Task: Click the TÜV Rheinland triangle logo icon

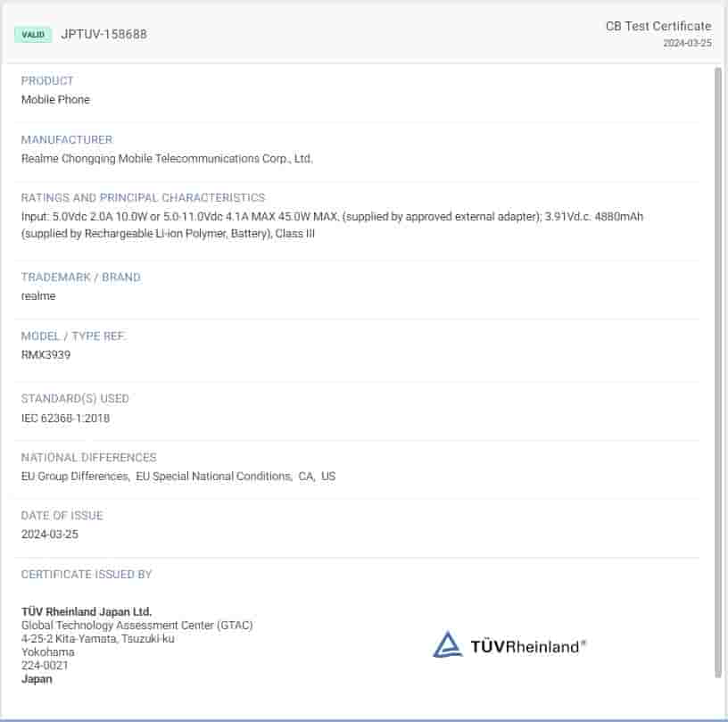Action: pos(447,644)
